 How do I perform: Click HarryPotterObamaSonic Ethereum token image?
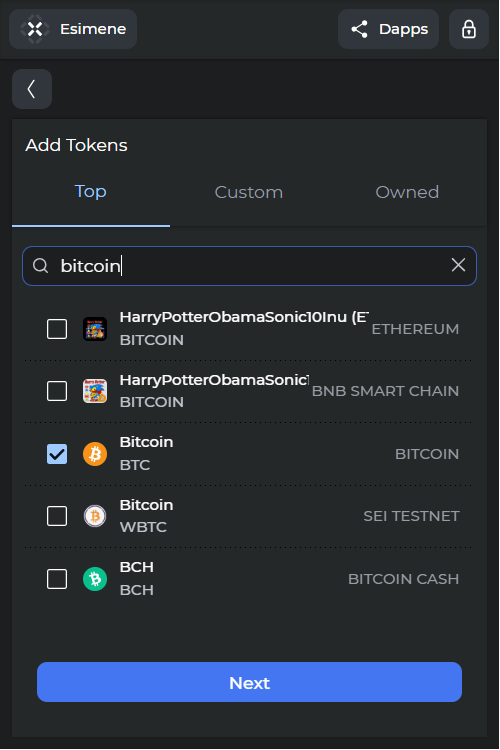pos(95,329)
